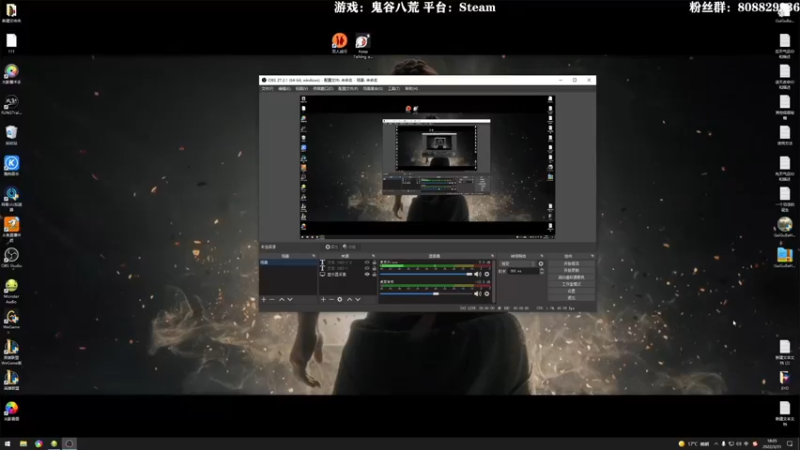Toggle visibility of display capture source

[x=367, y=274]
